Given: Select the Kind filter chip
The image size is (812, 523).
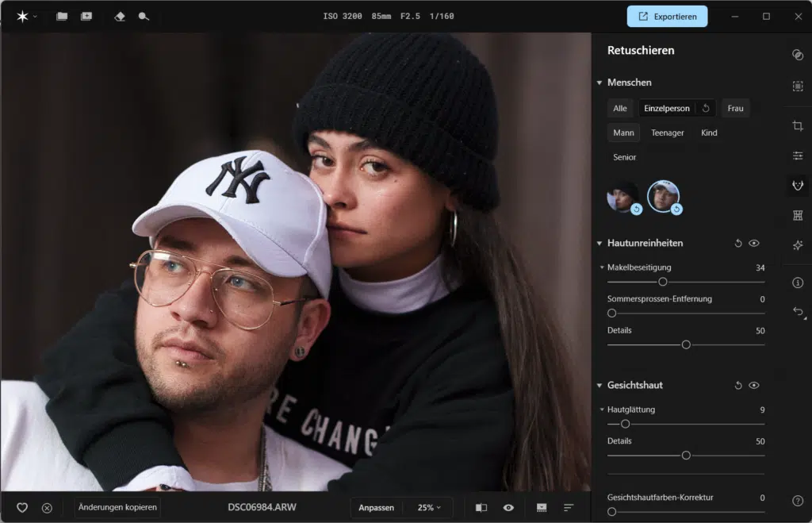Looking at the screenshot, I should tap(709, 133).
